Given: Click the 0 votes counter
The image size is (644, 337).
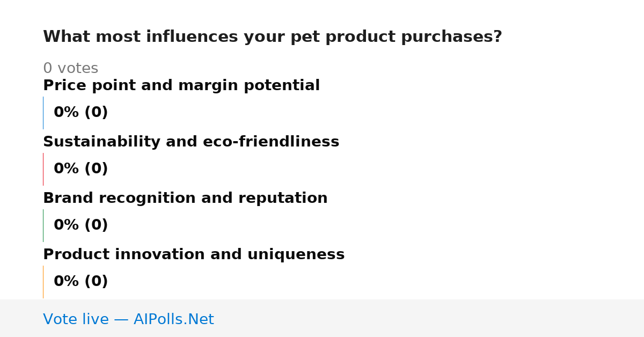Looking at the screenshot, I should pyautogui.click(x=70, y=69).
